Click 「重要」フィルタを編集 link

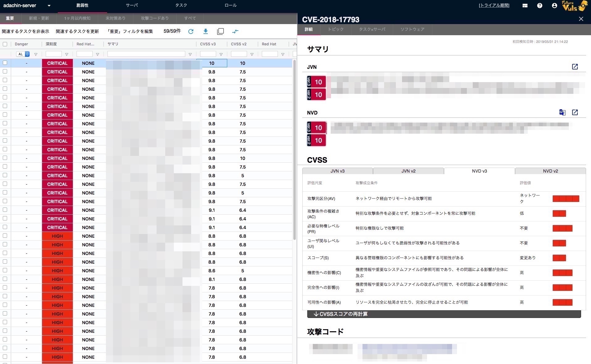(130, 31)
